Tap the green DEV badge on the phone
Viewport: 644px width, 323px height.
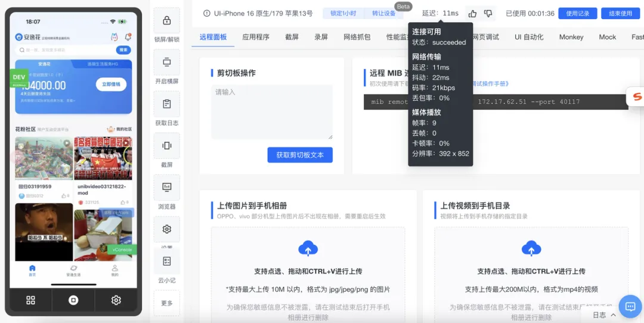point(19,78)
